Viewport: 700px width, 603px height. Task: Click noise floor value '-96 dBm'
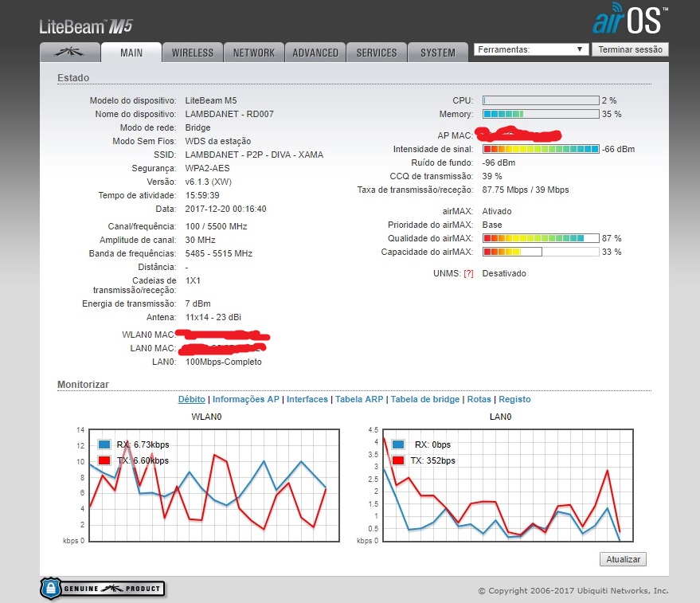499,162
